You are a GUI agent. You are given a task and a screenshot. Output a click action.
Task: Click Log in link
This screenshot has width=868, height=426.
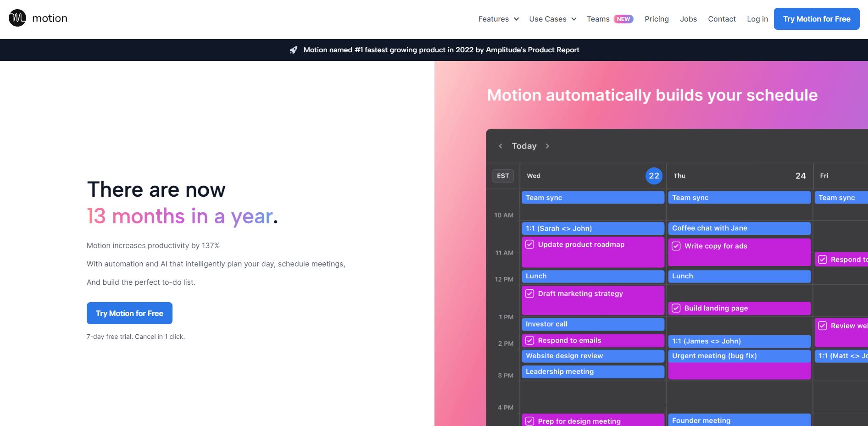[757, 19]
